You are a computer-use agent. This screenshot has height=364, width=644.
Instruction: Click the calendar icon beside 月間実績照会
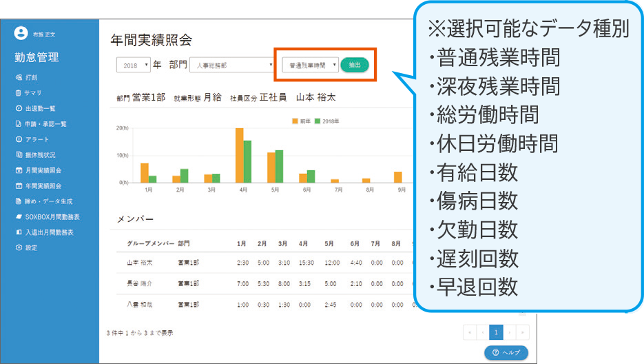pos(19,170)
